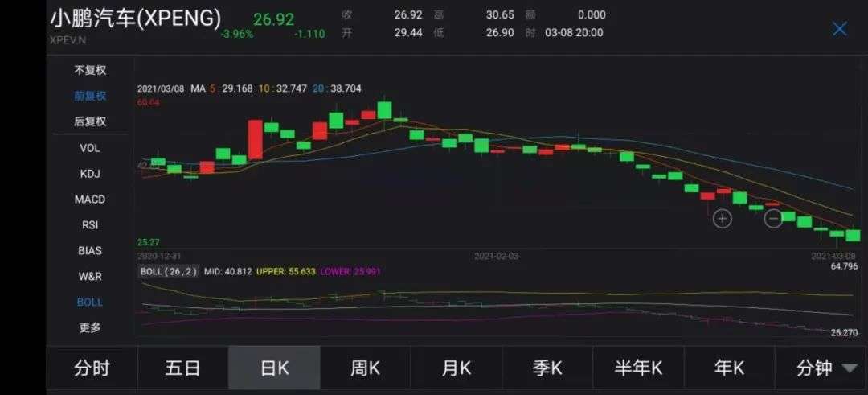Switch to 五日 tab

coord(182,368)
